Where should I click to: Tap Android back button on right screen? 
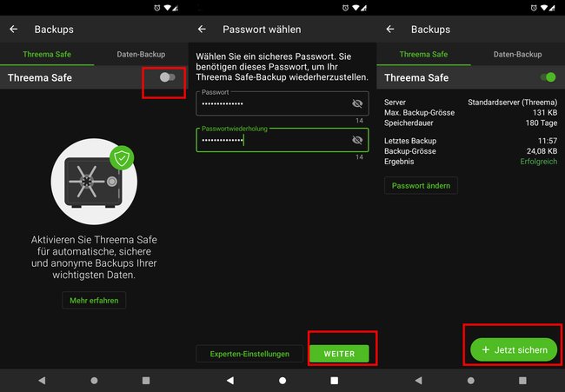pyautogui.click(x=418, y=380)
